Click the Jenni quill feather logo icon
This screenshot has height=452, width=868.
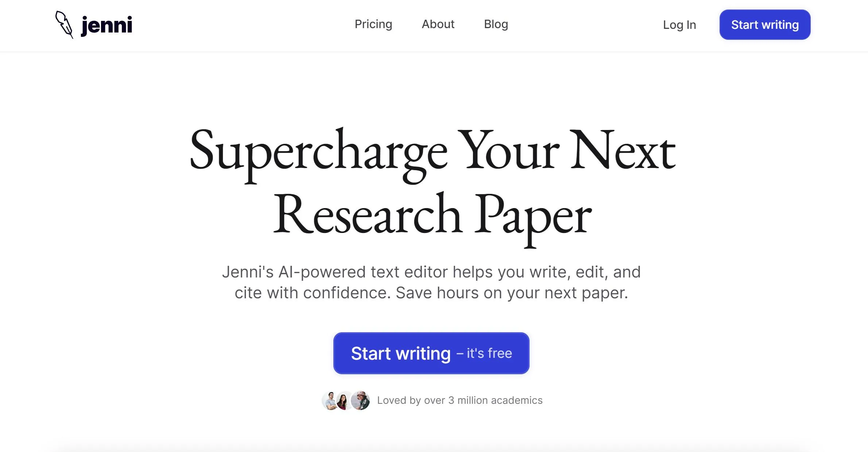coord(64,24)
